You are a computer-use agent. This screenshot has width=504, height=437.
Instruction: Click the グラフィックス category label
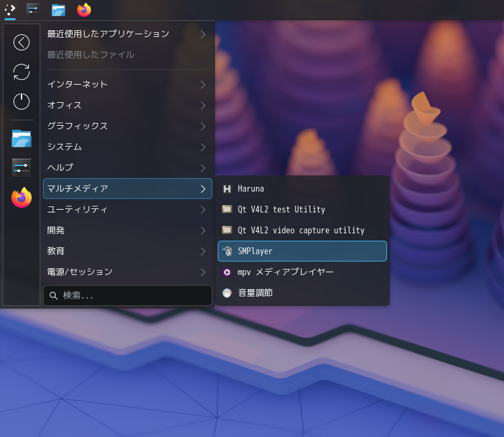coord(77,126)
